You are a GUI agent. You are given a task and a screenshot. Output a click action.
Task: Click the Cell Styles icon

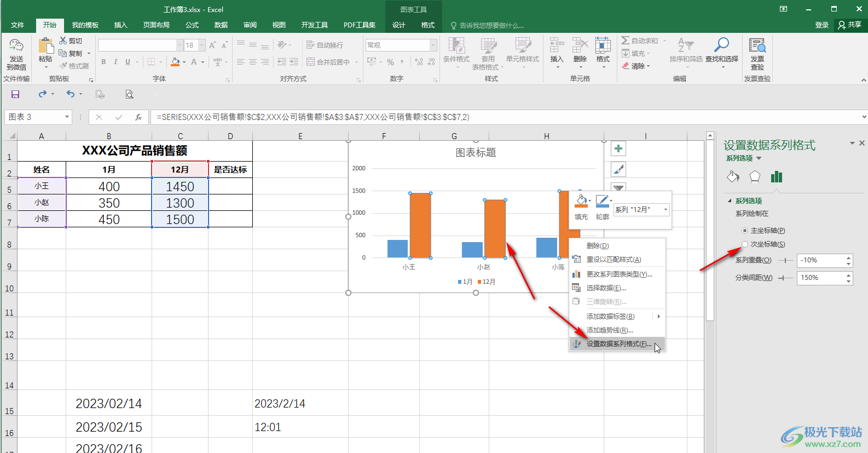tap(523, 45)
